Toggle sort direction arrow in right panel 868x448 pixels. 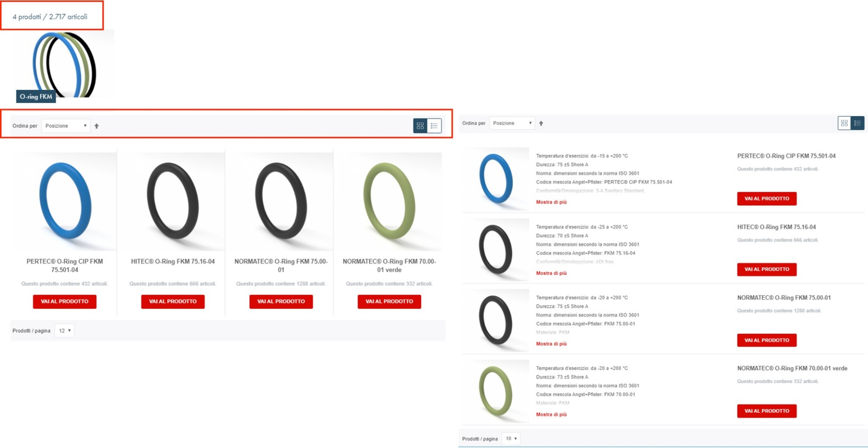point(541,123)
